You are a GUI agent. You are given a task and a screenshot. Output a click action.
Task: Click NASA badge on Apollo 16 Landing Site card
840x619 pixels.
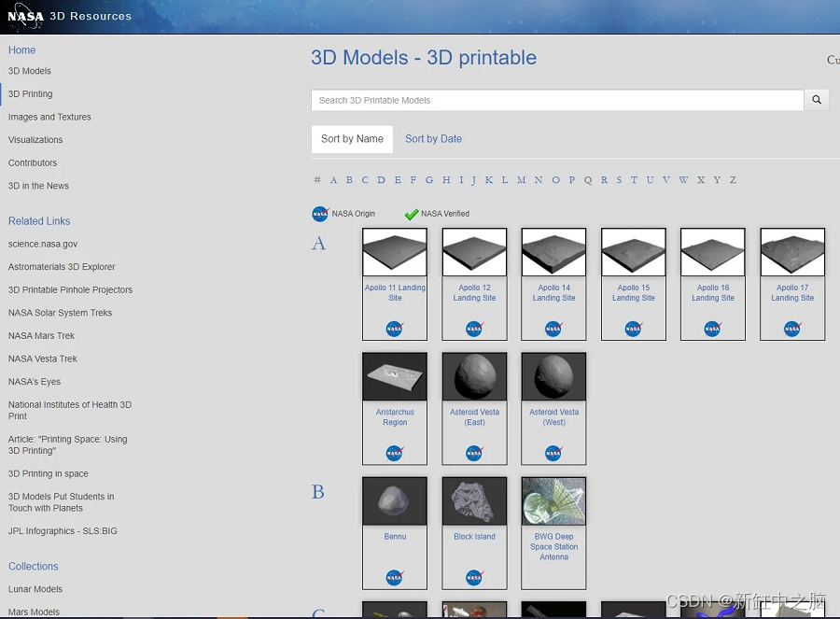(712, 329)
